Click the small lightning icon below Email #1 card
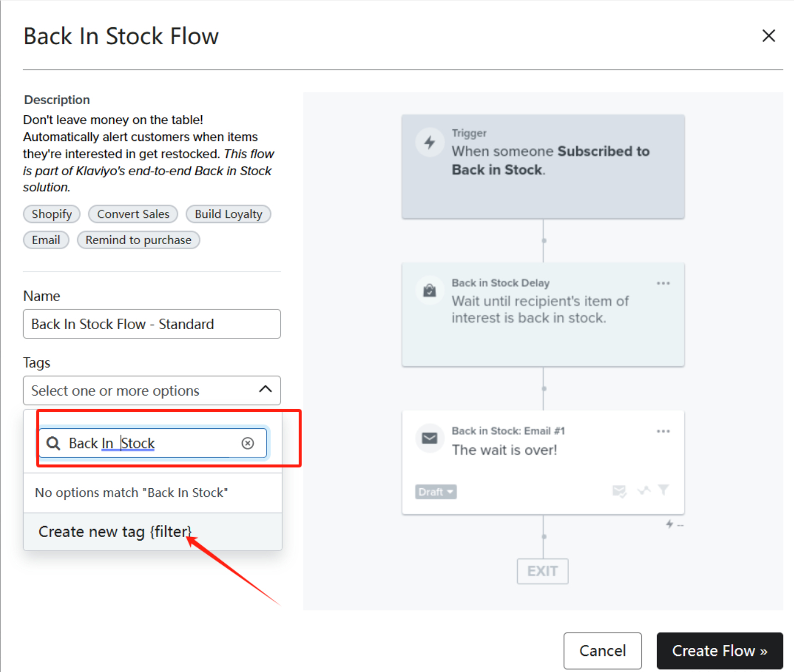Image resolution: width=794 pixels, height=672 pixels. (x=669, y=524)
